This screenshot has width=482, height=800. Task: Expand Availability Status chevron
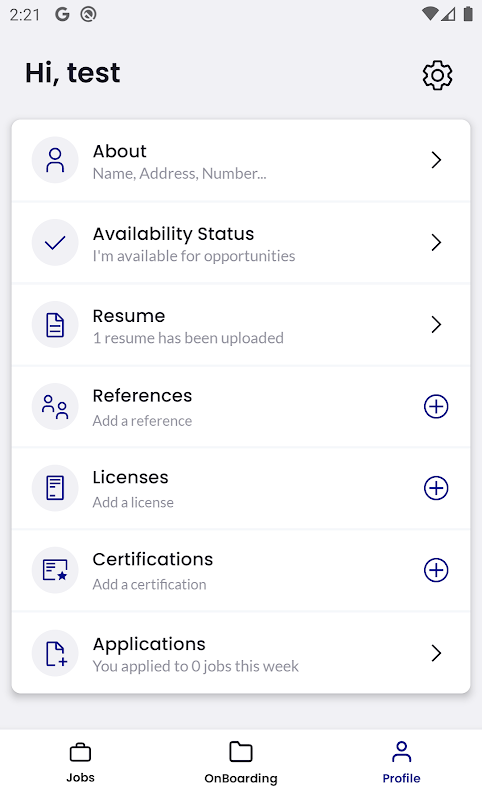pos(436,242)
